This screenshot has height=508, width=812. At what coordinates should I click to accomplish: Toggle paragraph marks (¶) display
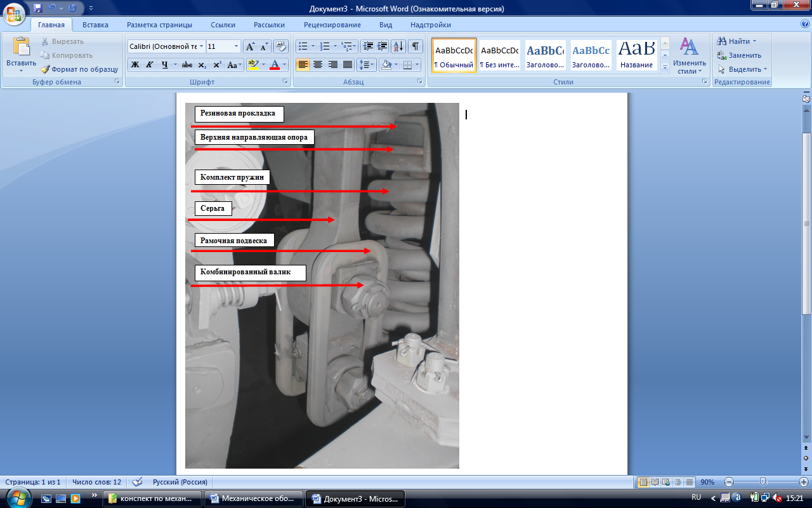pyautogui.click(x=415, y=46)
